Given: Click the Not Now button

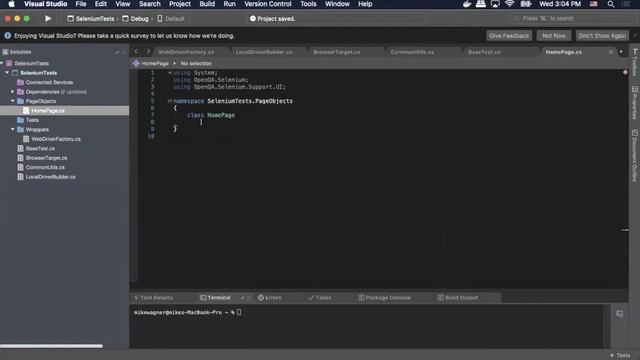Looking at the screenshot, I should point(554,36).
